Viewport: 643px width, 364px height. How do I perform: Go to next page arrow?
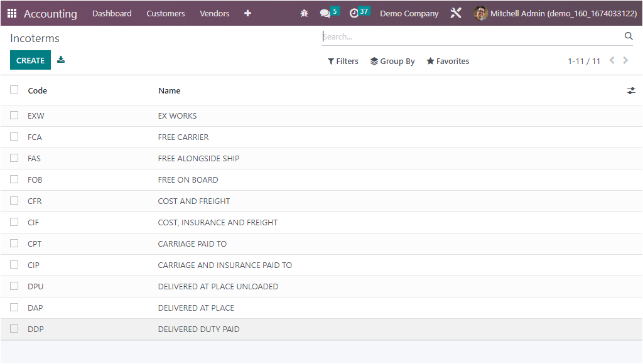pyautogui.click(x=625, y=61)
